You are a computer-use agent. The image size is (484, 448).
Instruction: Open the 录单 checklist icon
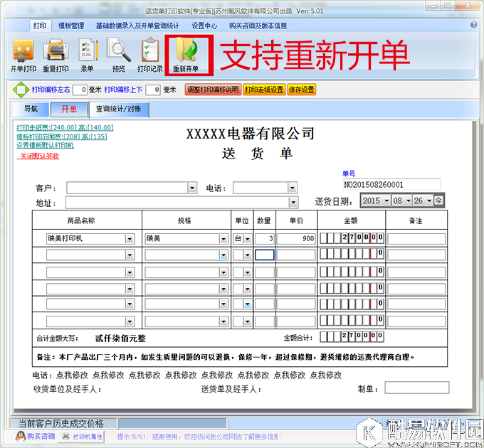[x=88, y=55]
